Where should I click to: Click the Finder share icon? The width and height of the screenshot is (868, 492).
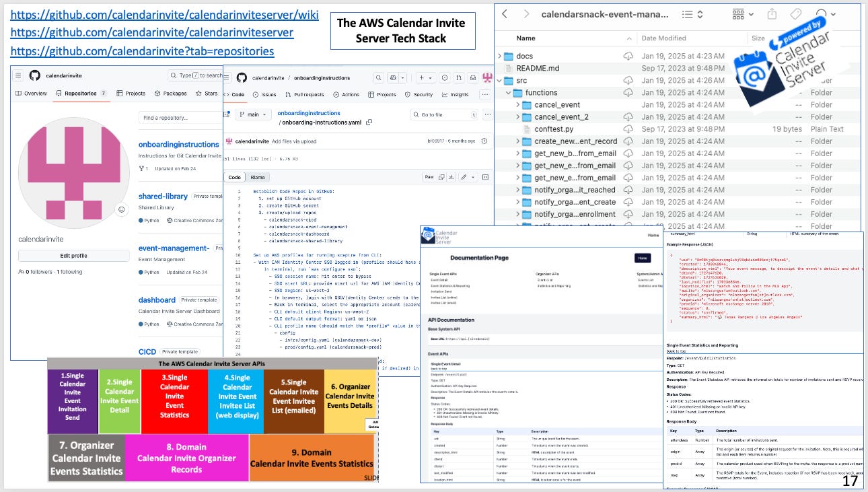pyautogui.click(x=772, y=13)
